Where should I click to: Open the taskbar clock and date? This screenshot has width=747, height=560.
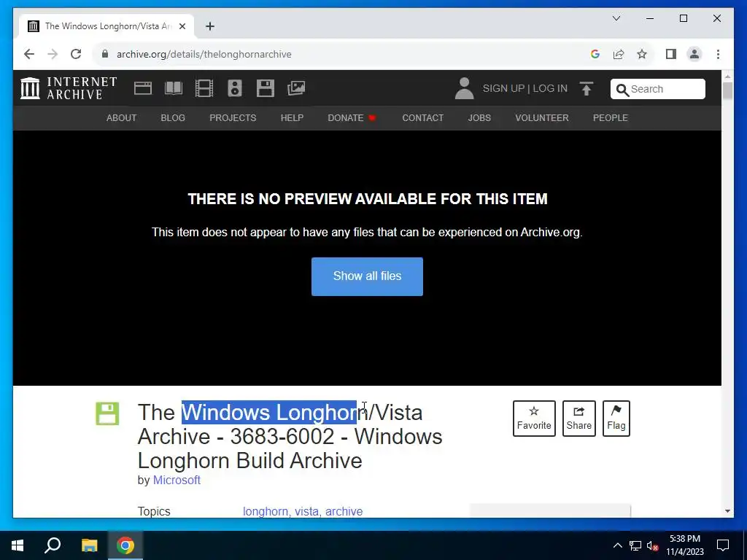coord(684,545)
